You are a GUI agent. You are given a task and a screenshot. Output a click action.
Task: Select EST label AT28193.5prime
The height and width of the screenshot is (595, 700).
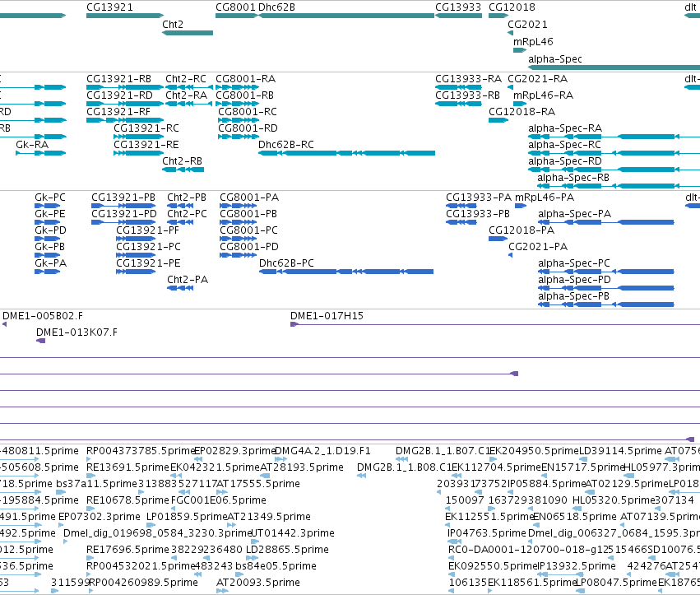[x=302, y=467]
